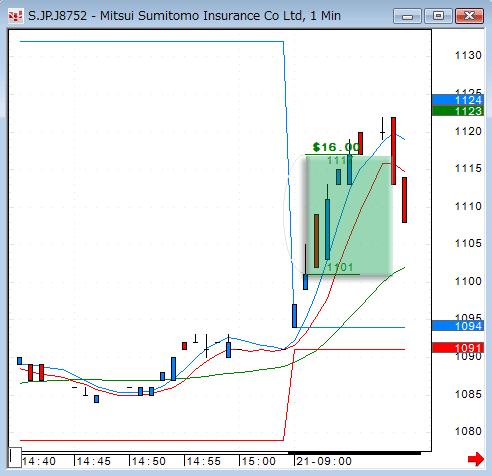This screenshot has width=492, height=476.
Task: Click the 21-09:00 session date label
Action: (x=324, y=461)
